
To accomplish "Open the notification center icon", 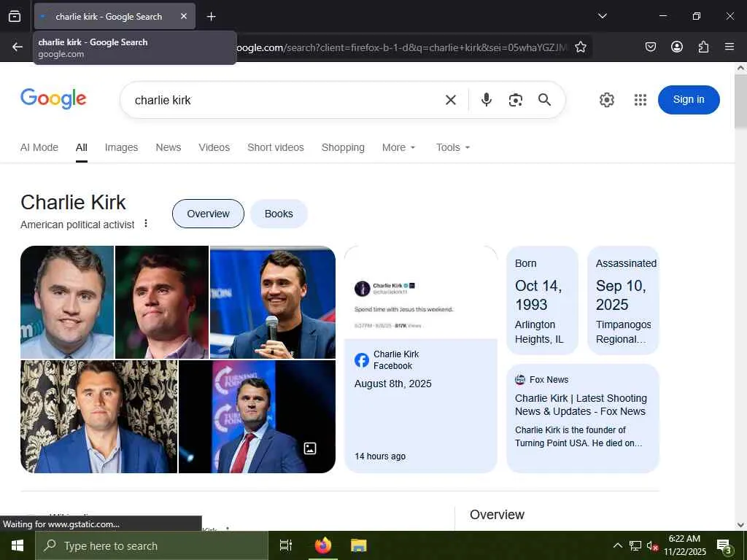I will (724, 545).
